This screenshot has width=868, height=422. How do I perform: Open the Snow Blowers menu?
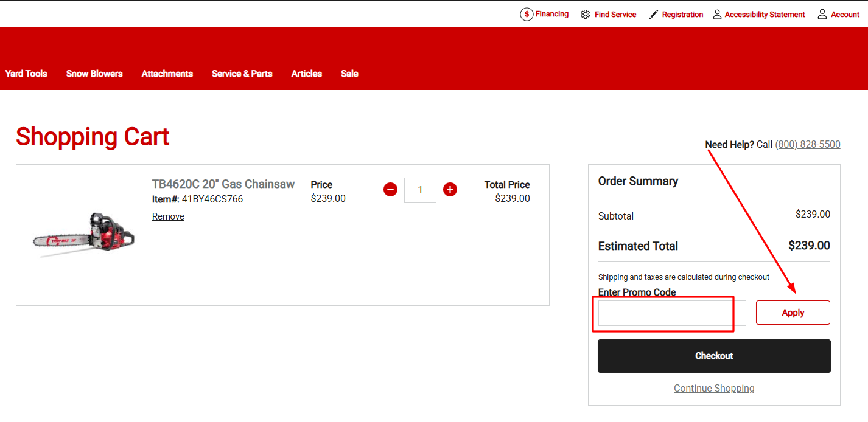tap(94, 74)
